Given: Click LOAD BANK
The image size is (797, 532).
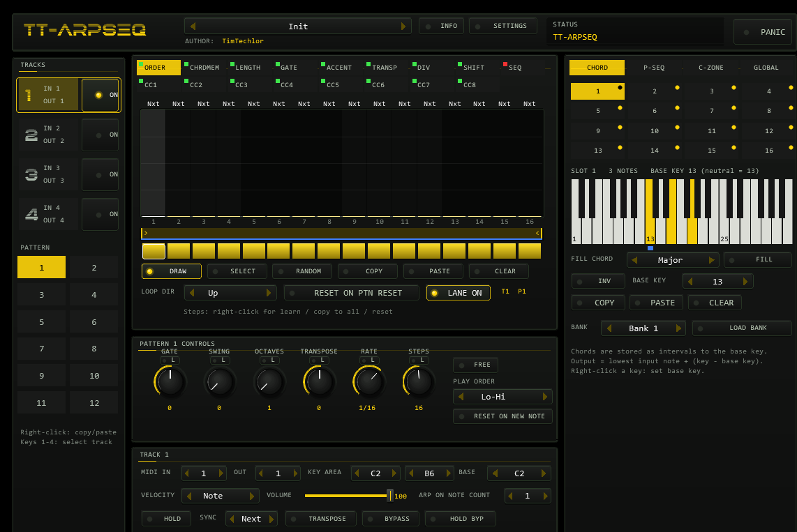Looking at the screenshot, I should [742, 328].
